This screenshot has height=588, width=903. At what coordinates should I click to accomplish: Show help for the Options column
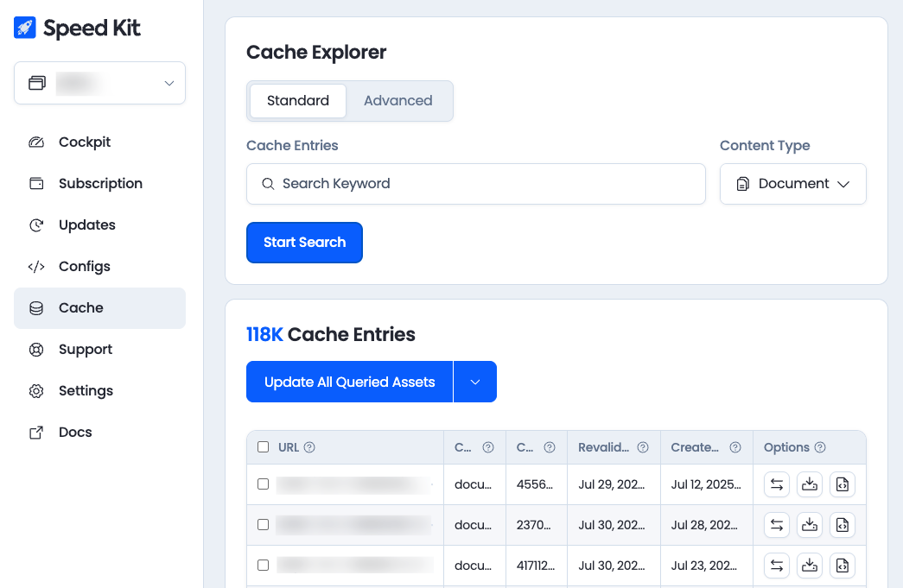coord(820,447)
